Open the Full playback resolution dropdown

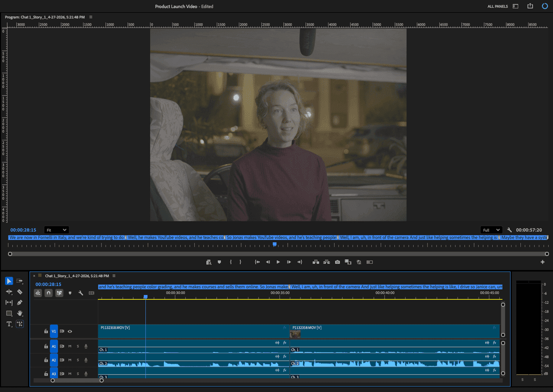pyautogui.click(x=491, y=230)
